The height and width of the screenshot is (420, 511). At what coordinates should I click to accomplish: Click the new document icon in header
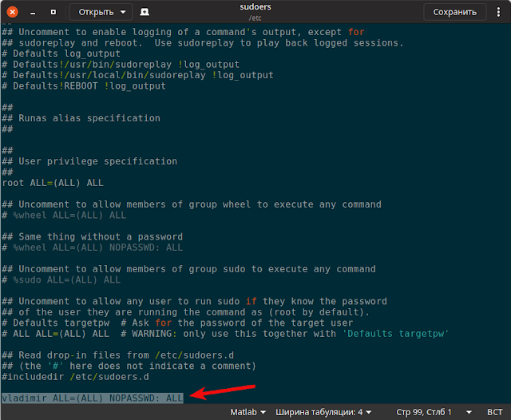(x=145, y=12)
